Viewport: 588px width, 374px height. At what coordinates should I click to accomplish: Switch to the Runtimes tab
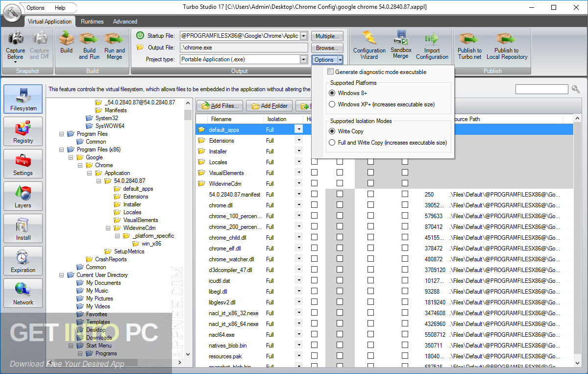coord(93,22)
